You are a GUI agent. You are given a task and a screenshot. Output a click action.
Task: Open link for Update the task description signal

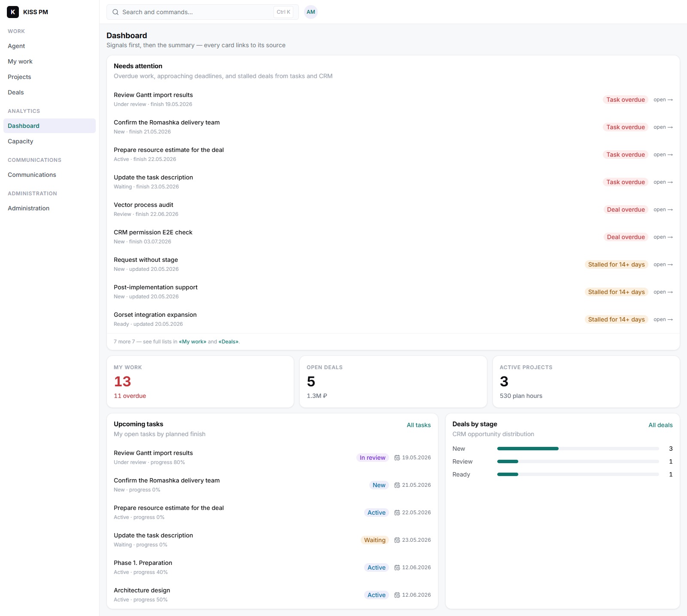(663, 182)
